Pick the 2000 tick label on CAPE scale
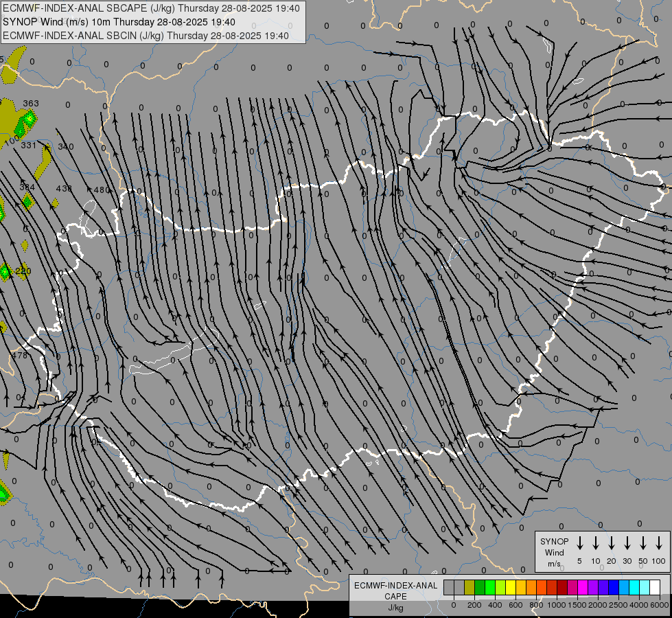 (598, 605)
